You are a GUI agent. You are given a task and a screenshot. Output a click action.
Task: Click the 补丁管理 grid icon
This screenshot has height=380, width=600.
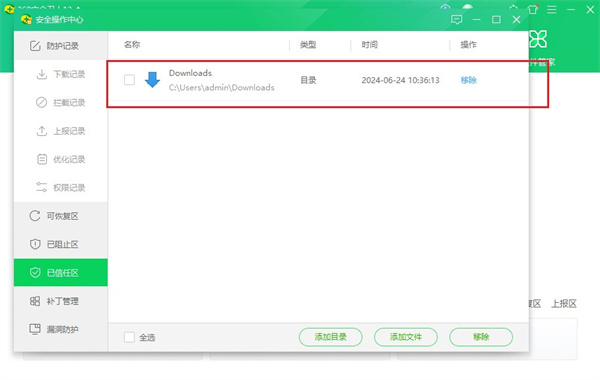click(35, 301)
